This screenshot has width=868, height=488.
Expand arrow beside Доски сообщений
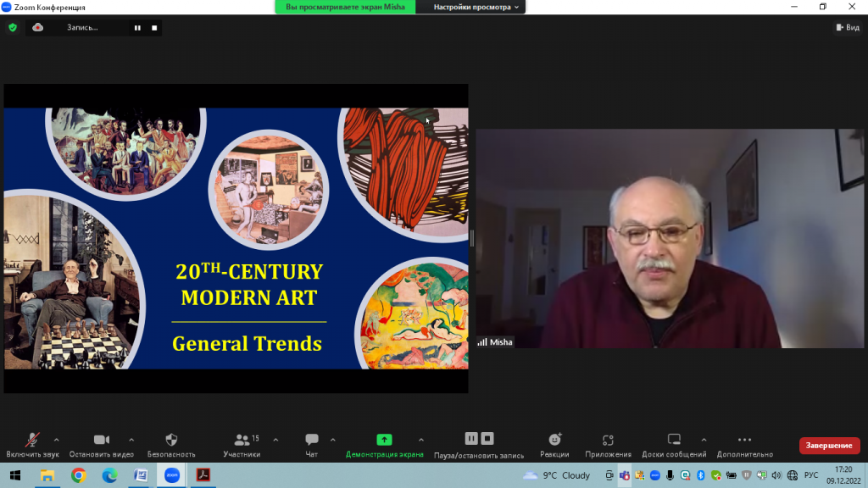point(704,440)
